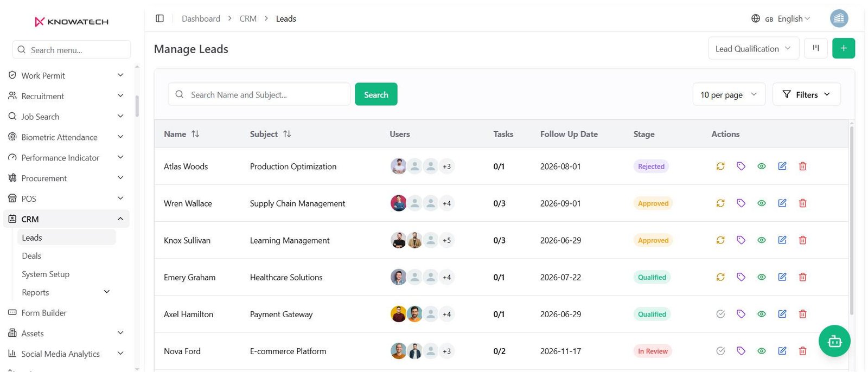The image size is (868, 372).
Task: Delete the Emery Graham lead
Action: [x=803, y=277]
